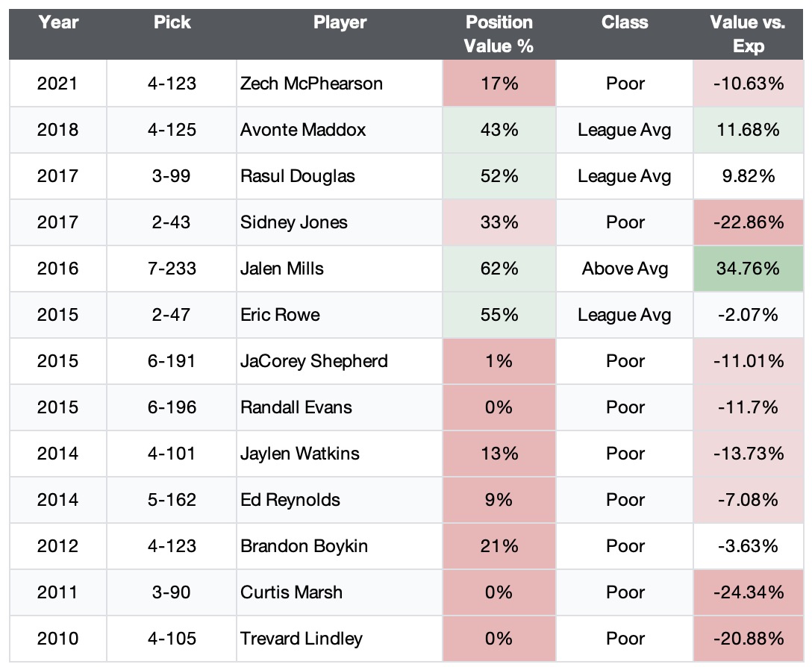Open the Rasul Douglas entry
The width and height of the screenshot is (812, 667).
298,176
